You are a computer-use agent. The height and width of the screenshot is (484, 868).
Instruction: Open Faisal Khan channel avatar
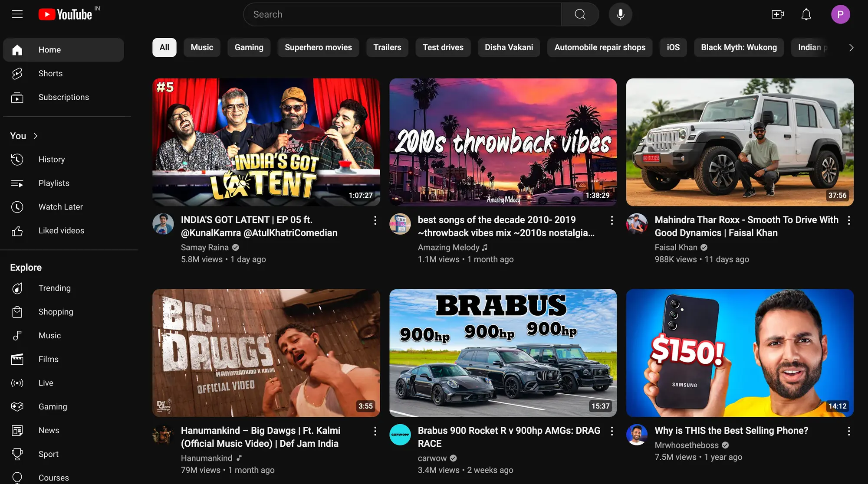637,224
